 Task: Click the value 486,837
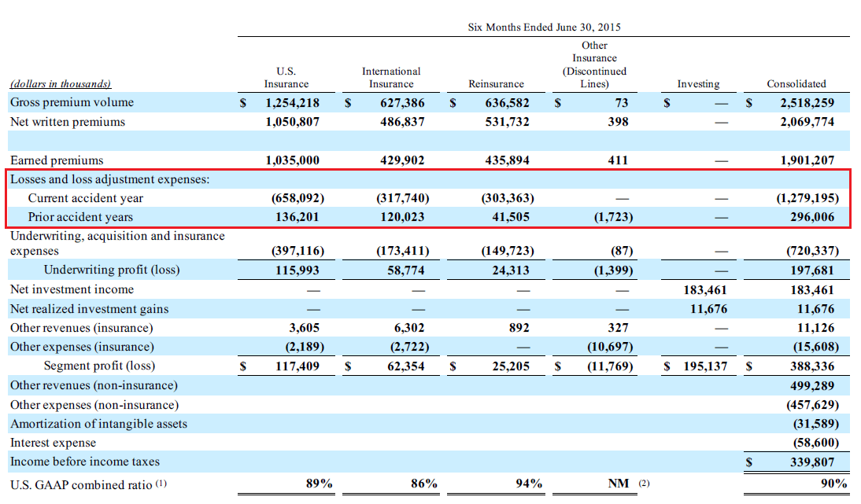(x=402, y=123)
